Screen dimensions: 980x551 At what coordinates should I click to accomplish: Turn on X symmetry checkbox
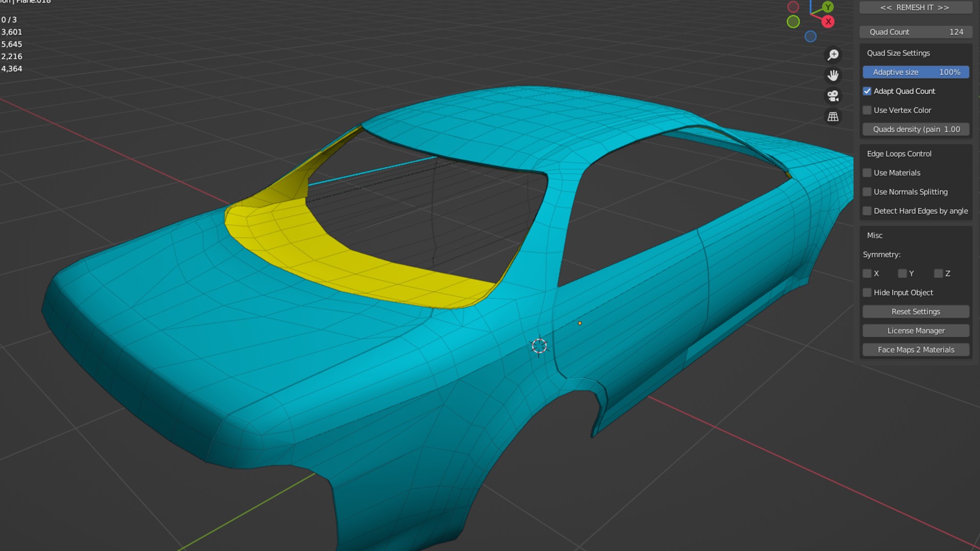(x=867, y=273)
